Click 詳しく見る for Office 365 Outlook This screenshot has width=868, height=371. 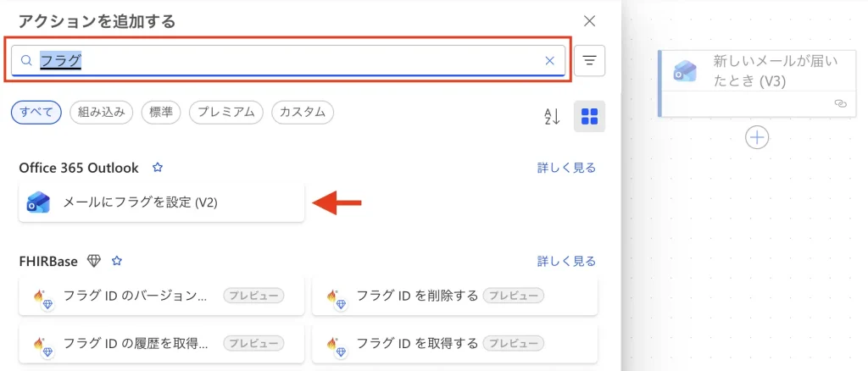click(x=566, y=168)
